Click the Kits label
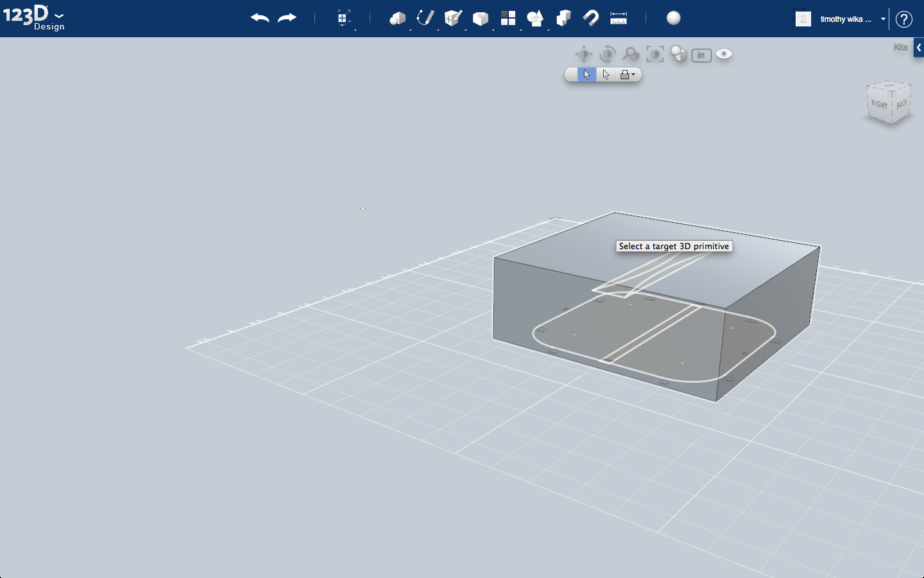This screenshot has width=924, height=578. tap(901, 48)
